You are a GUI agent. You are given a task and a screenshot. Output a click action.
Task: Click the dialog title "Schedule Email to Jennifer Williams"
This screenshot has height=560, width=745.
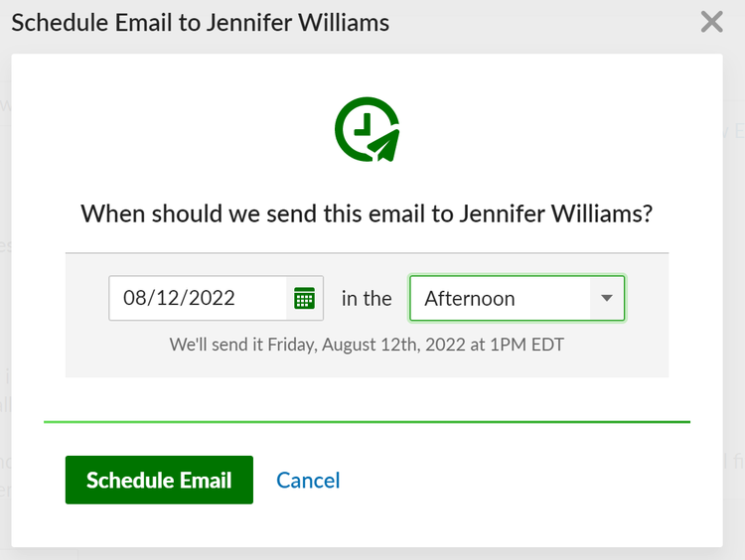click(200, 23)
